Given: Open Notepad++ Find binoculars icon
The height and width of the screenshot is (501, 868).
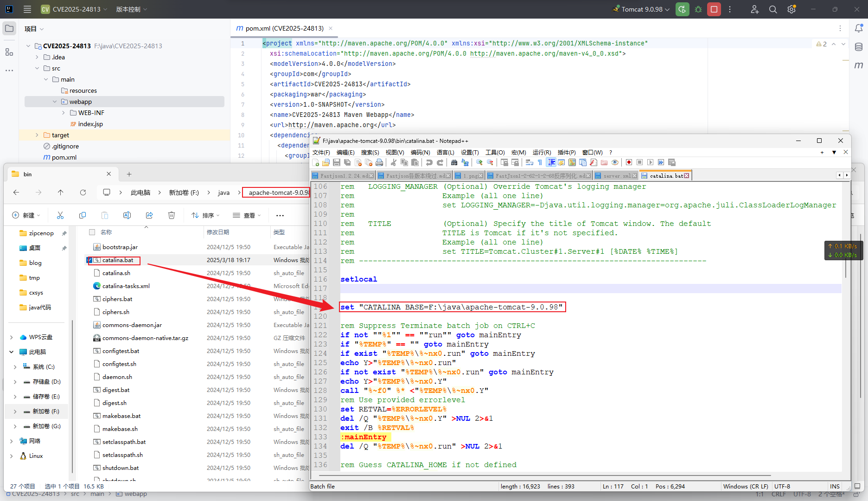Looking at the screenshot, I should [454, 162].
